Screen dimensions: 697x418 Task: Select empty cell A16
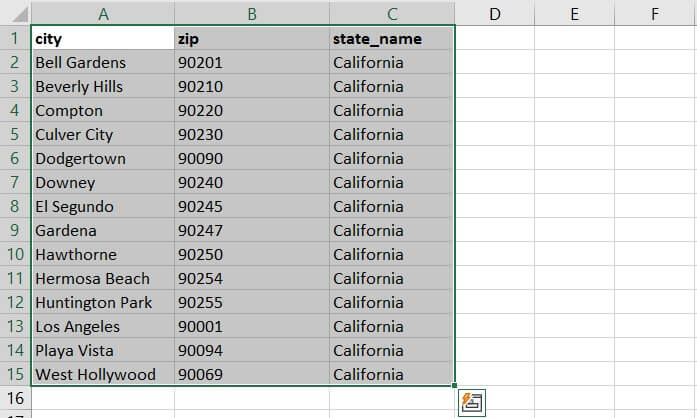103,398
